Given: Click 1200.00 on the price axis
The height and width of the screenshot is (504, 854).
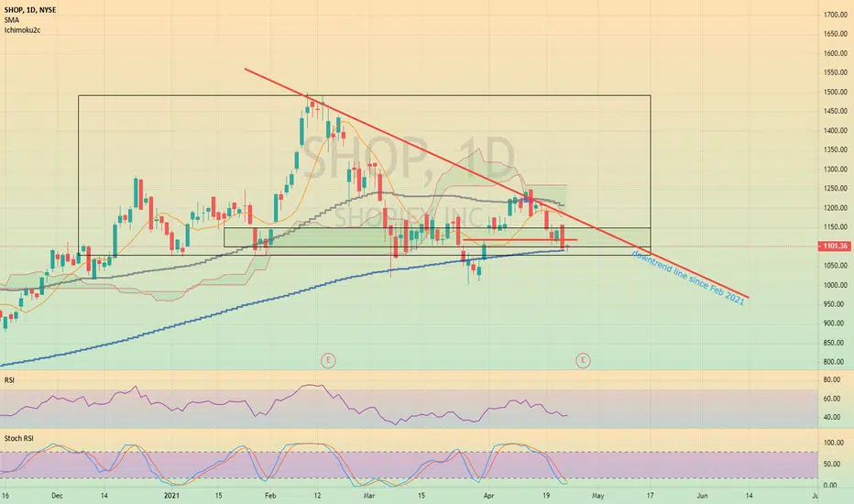Looking at the screenshot, I should pyautogui.click(x=835, y=208).
